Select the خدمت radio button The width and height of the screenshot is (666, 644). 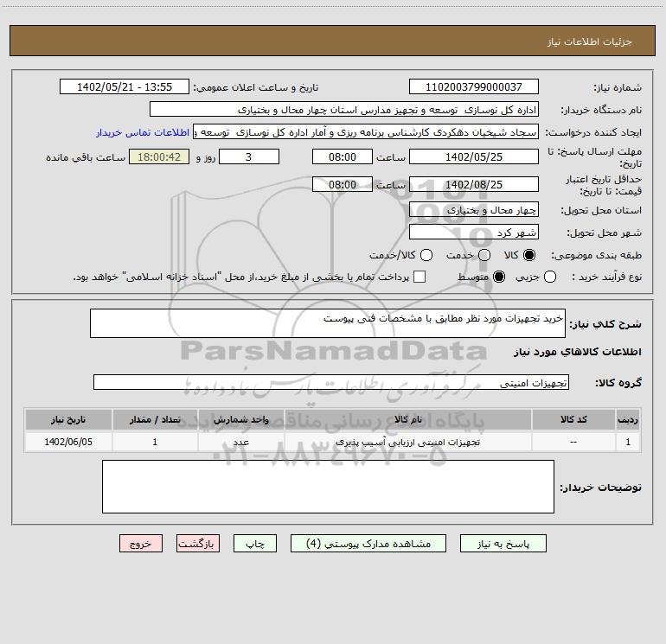484,255
